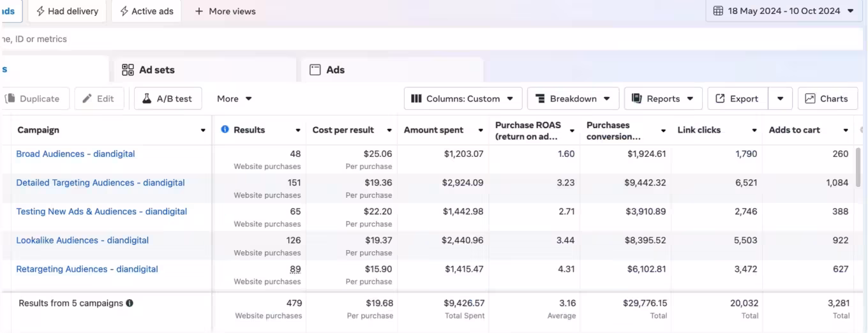The height and width of the screenshot is (333, 868).
Task: Click the calendar icon in the date picker
Action: (718, 11)
